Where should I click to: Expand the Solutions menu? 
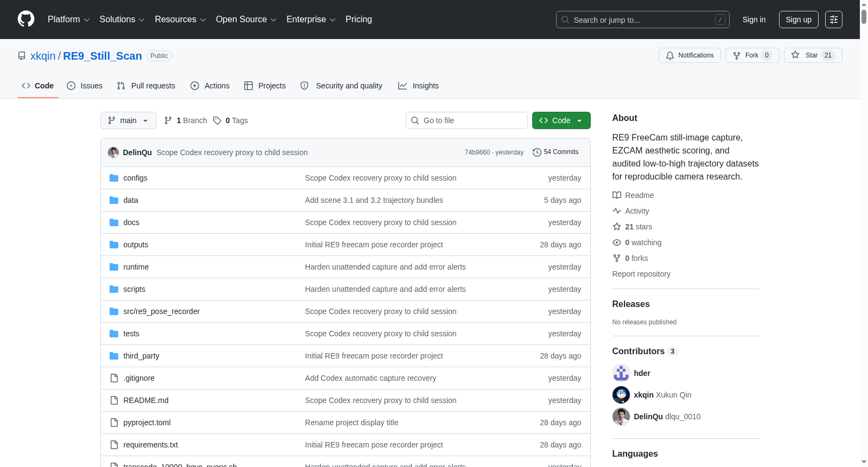point(122,20)
